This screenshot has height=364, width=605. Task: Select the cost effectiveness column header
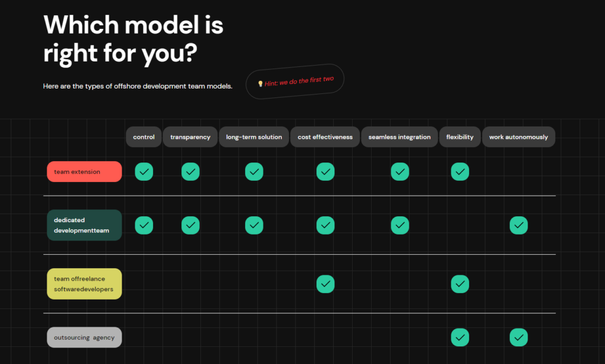325,137
